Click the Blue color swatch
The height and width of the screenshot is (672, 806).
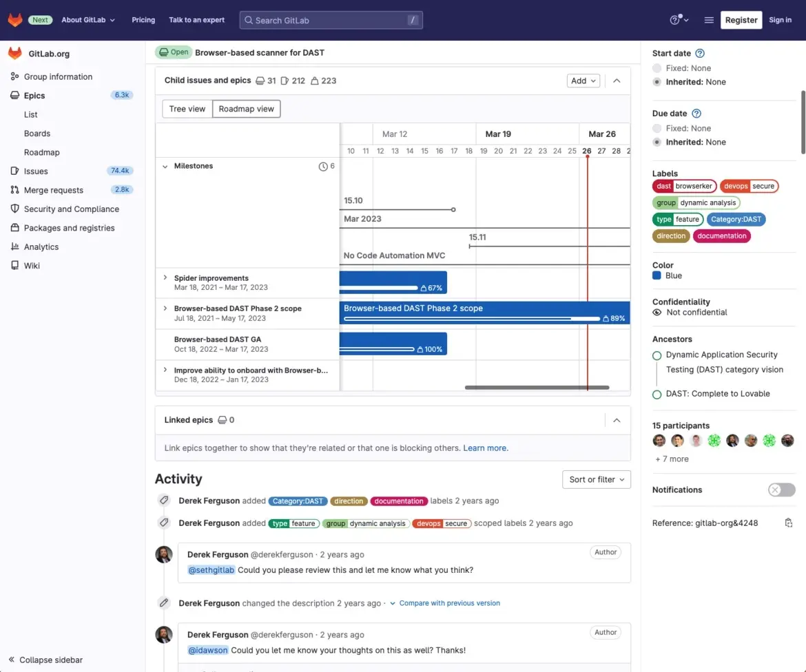[x=657, y=275]
